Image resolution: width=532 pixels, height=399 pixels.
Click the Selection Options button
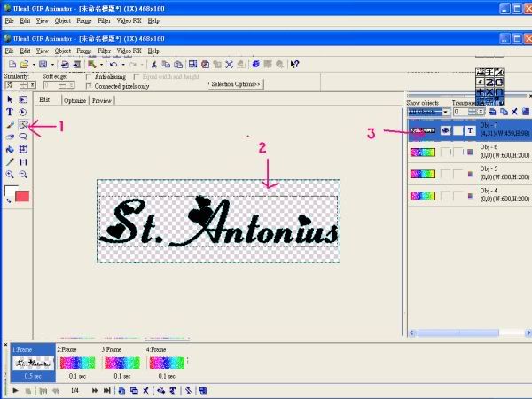(236, 84)
